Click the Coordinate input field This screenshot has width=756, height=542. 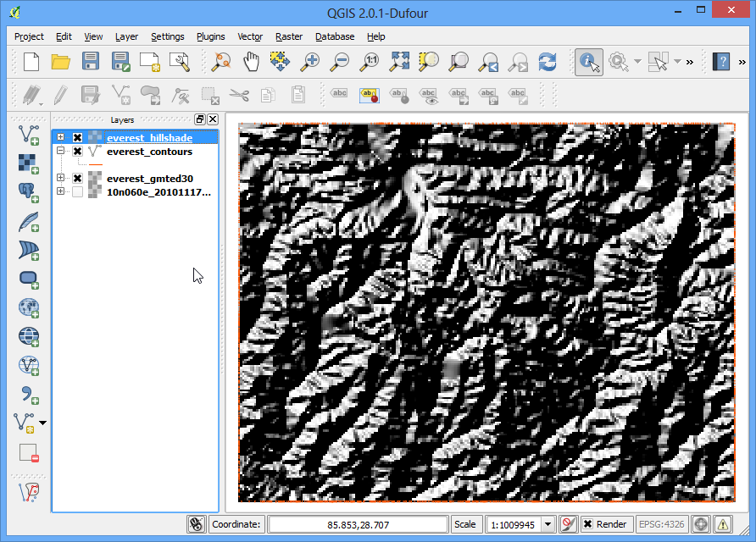coord(358,524)
